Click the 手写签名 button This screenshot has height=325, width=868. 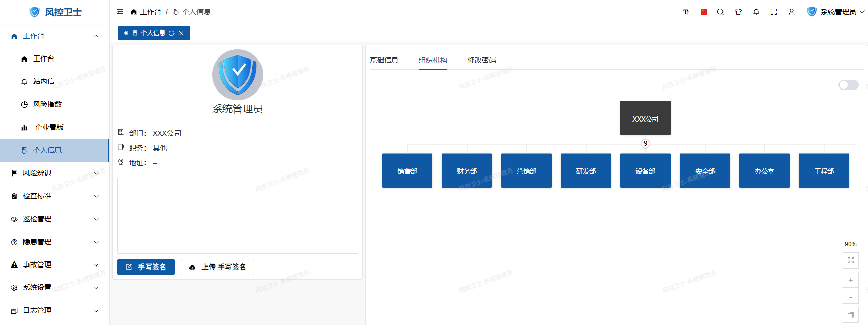pyautogui.click(x=146, y=267)
